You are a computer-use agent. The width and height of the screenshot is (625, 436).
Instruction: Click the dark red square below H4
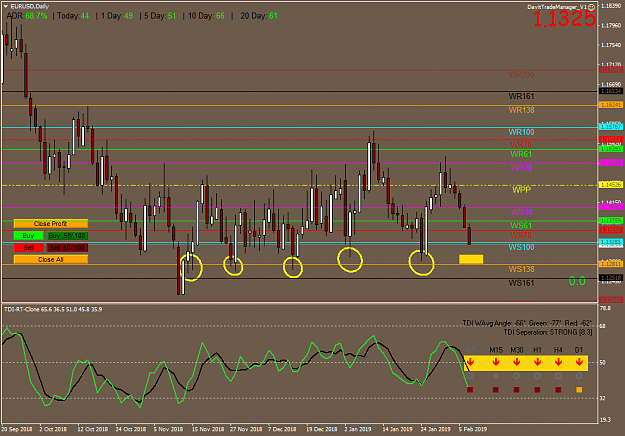click(x=558, y=390)
